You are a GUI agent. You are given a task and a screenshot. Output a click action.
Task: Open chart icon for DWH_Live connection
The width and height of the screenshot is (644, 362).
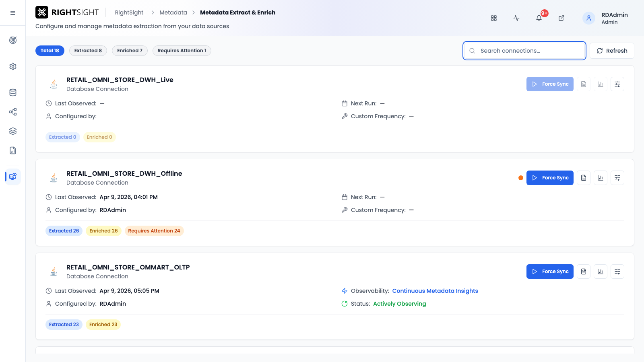[601, 84]
